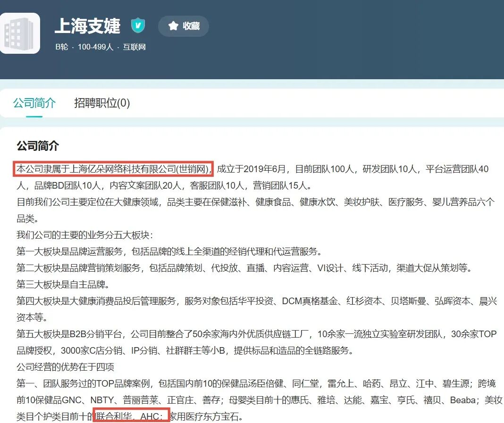Switch to the 公司简介 tab

click(x=34, y=103)
